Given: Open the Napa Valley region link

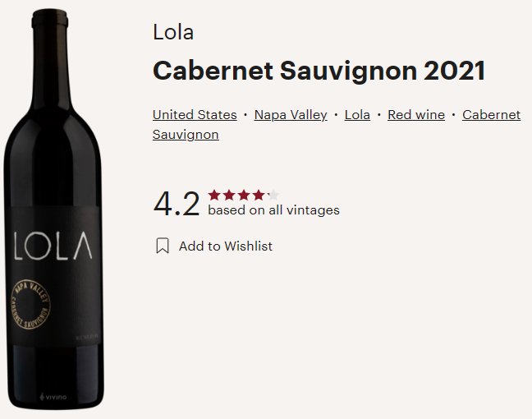Looking at the screenshot, I should [291, 115].
